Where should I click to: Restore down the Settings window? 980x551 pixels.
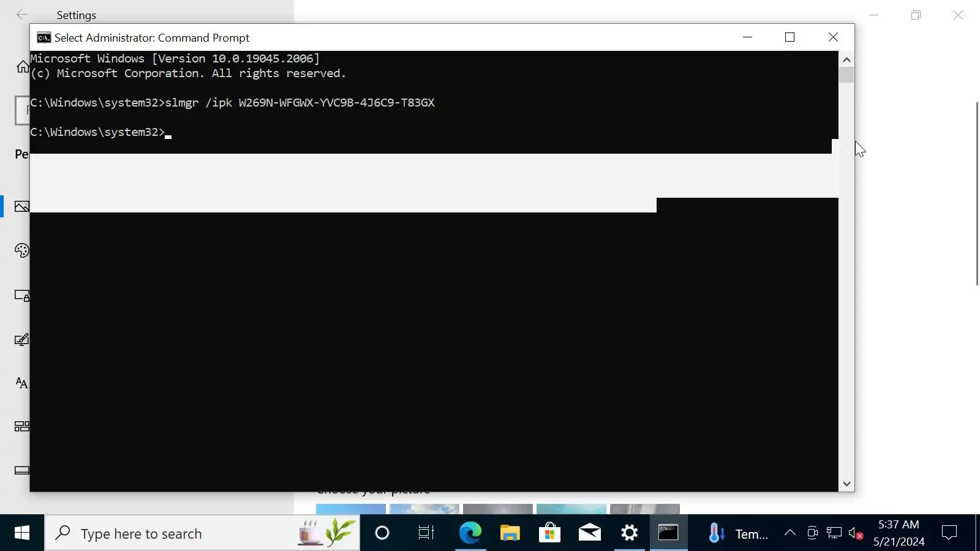pyautogui.click(x=916, y=15)
